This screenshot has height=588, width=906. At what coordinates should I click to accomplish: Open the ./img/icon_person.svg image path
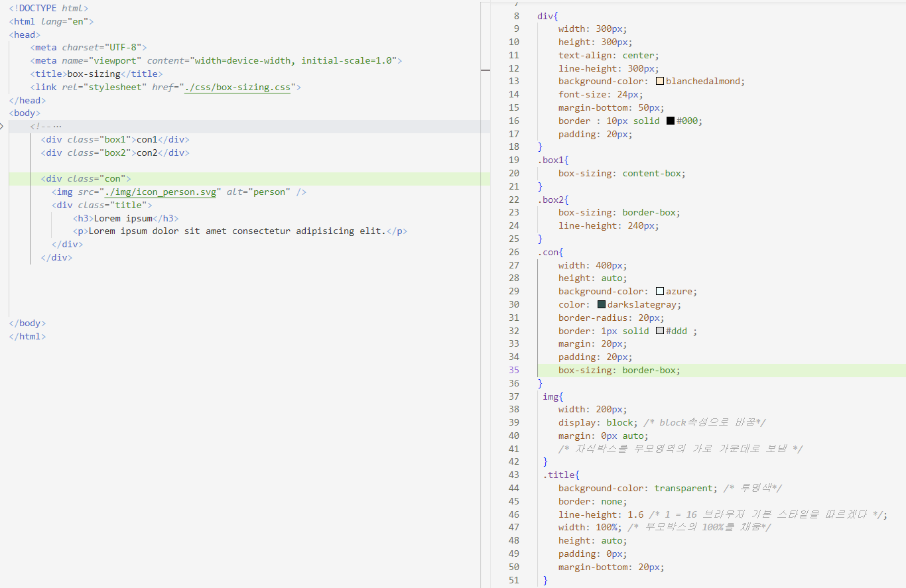tap(161, 192)
